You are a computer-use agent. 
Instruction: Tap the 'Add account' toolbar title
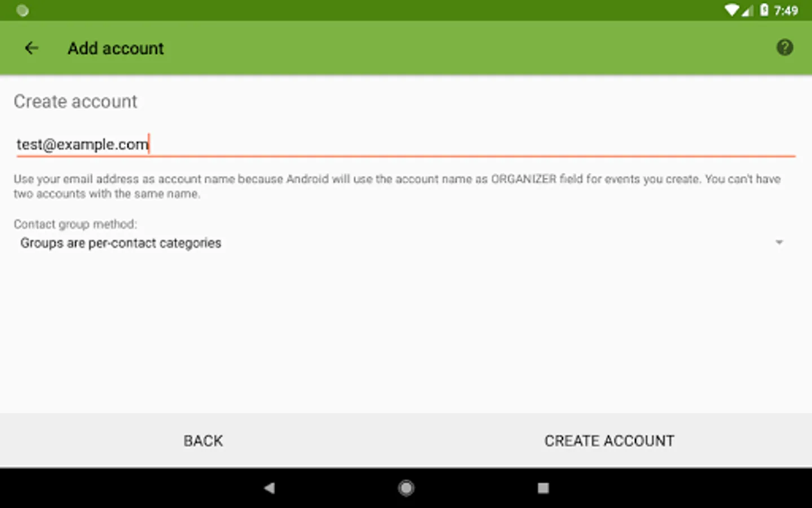tap(116, 49)
